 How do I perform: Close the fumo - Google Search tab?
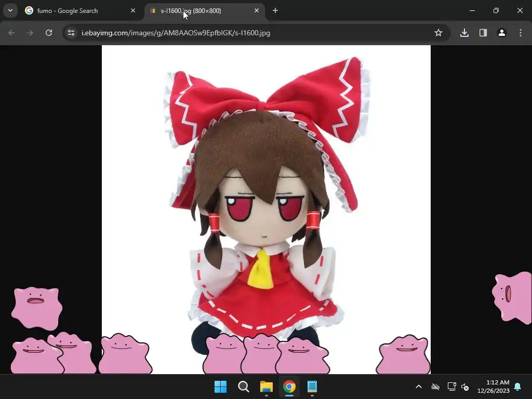tap(133, 11)
